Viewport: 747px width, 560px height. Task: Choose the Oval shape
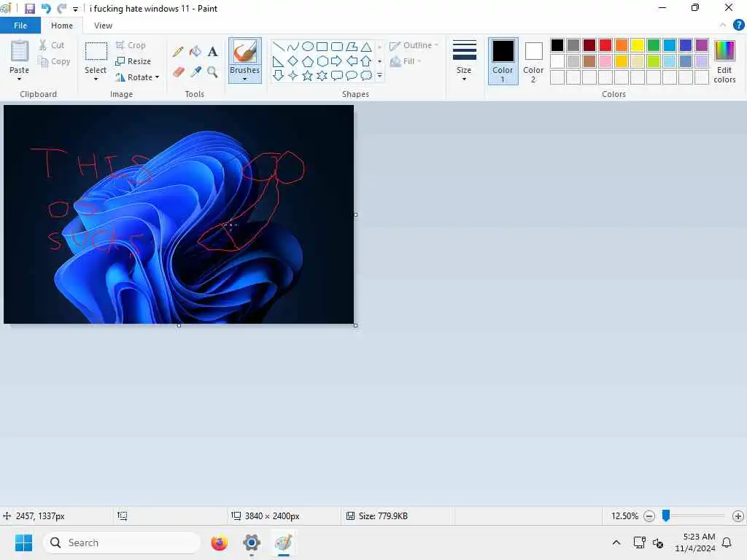pos(308,46)
